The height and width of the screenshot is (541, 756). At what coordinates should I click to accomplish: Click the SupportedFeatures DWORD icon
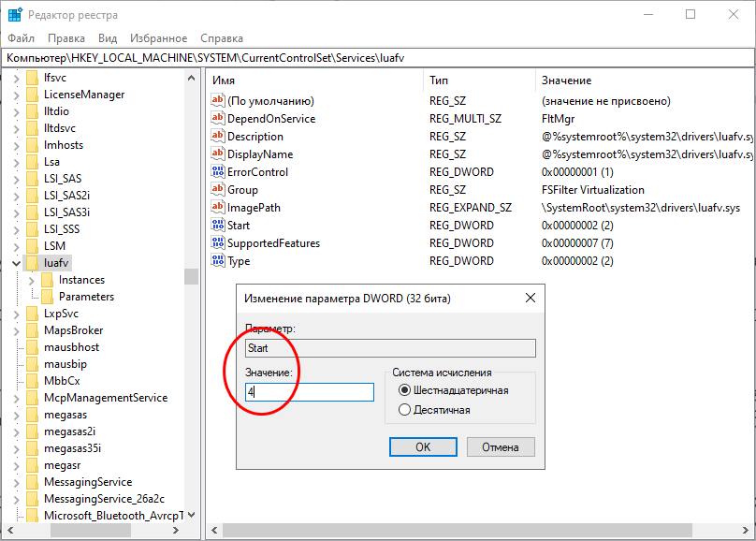(x=217, y=243)
